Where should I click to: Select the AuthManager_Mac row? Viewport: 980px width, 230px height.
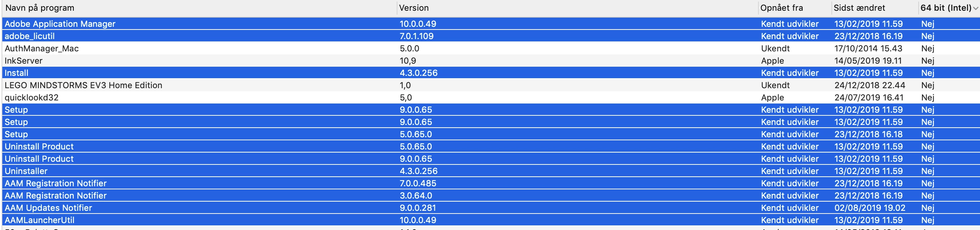pyautogui.click(x=491, y=48)
